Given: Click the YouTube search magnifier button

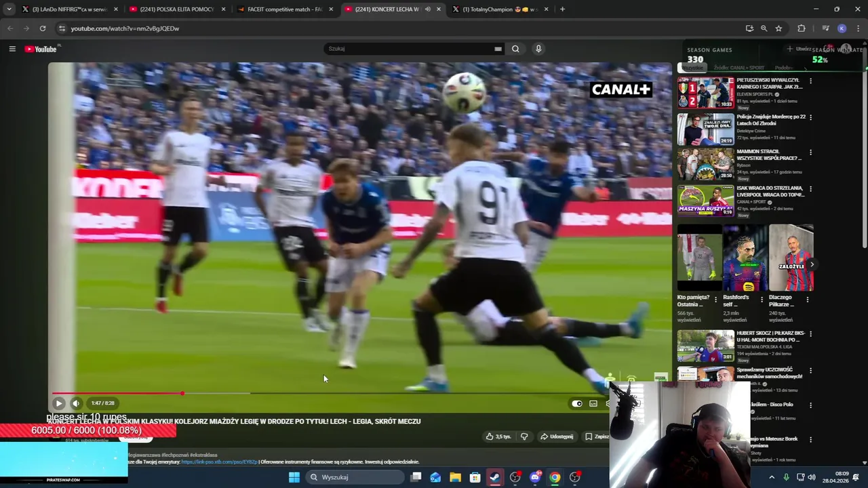Looking at the screenshot, I should pos(515,49).
